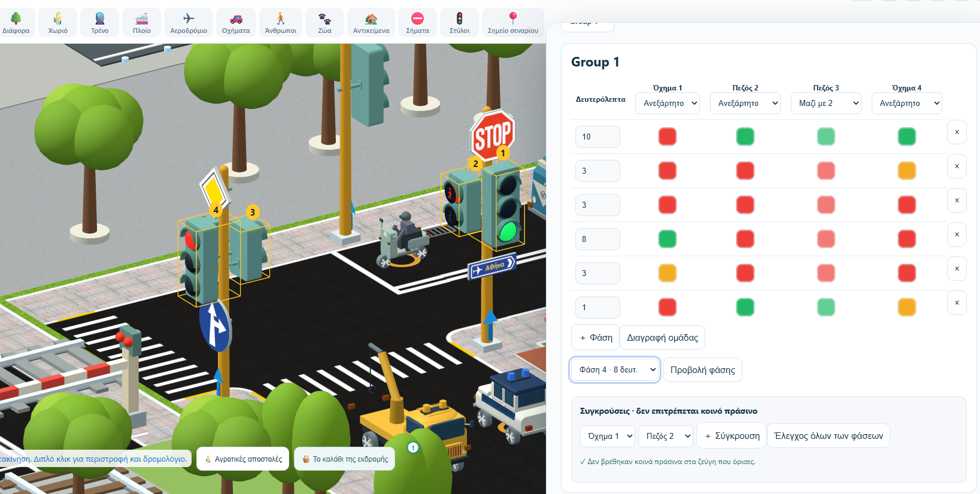The width and height of the screenshot is (980, 494).
Task: Choose the Οχήματα category
Action: 236,23
